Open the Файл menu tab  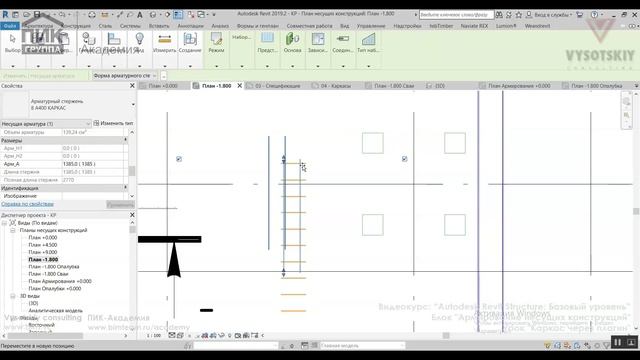10,26
